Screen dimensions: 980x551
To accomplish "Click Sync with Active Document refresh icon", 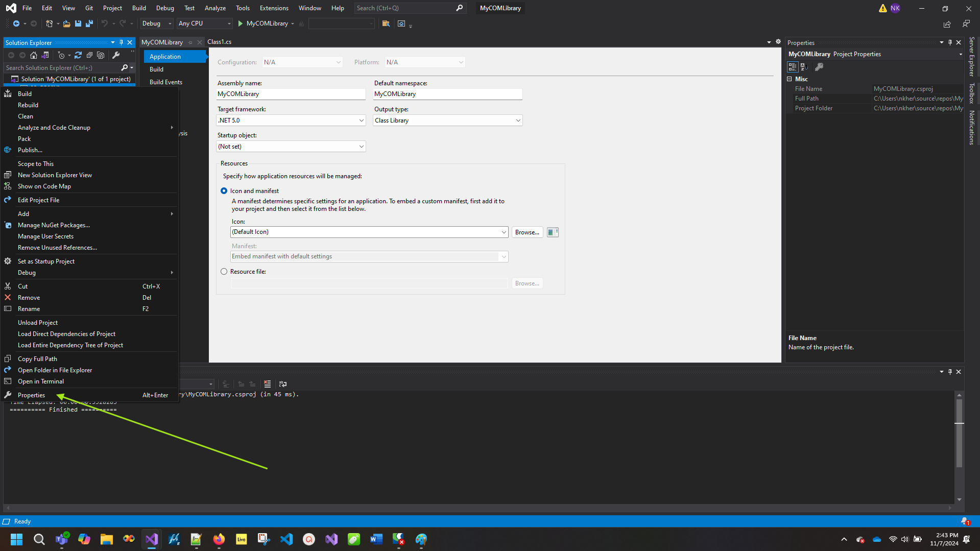I will coord(78,55).
